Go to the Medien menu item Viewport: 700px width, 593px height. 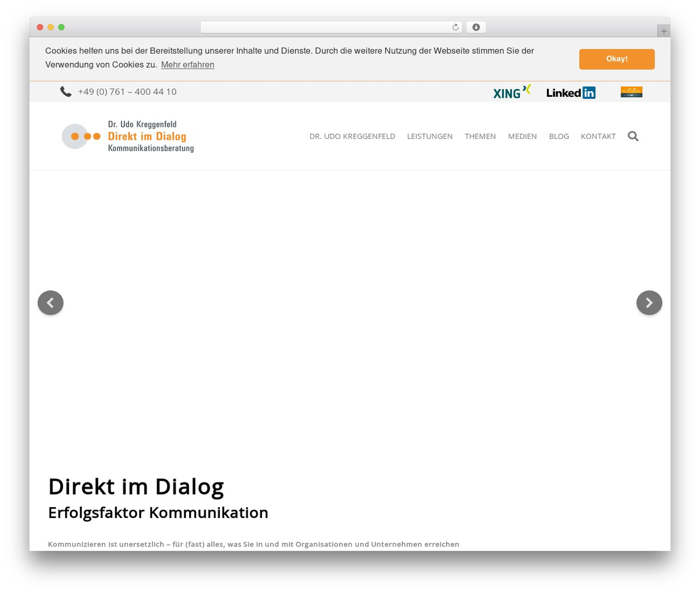[522, 136]
